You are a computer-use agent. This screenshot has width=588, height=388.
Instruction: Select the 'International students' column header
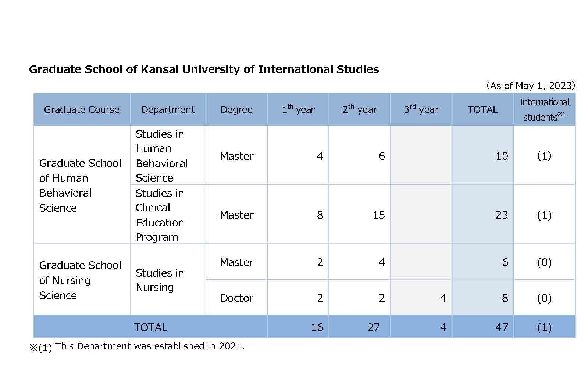tap(544, 109)
